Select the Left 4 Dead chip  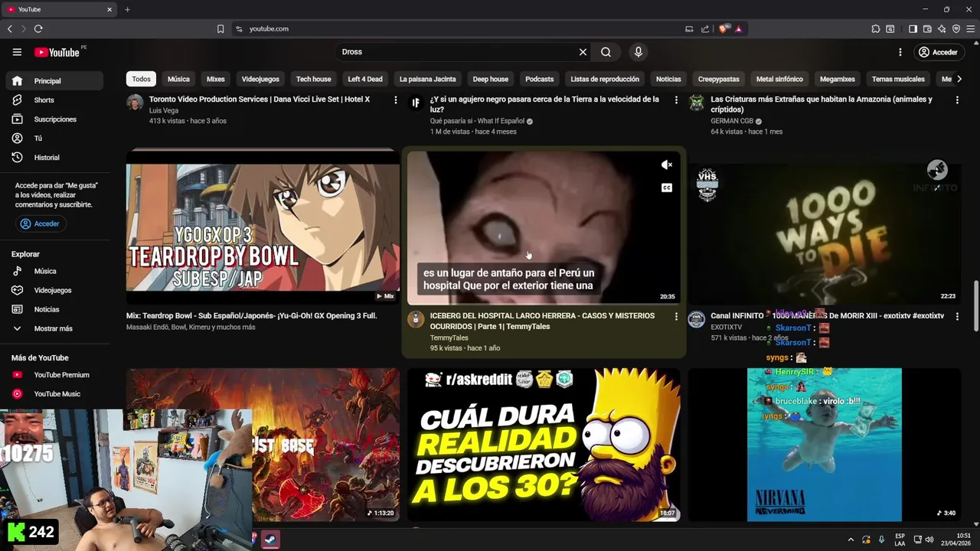click(365, 79)
